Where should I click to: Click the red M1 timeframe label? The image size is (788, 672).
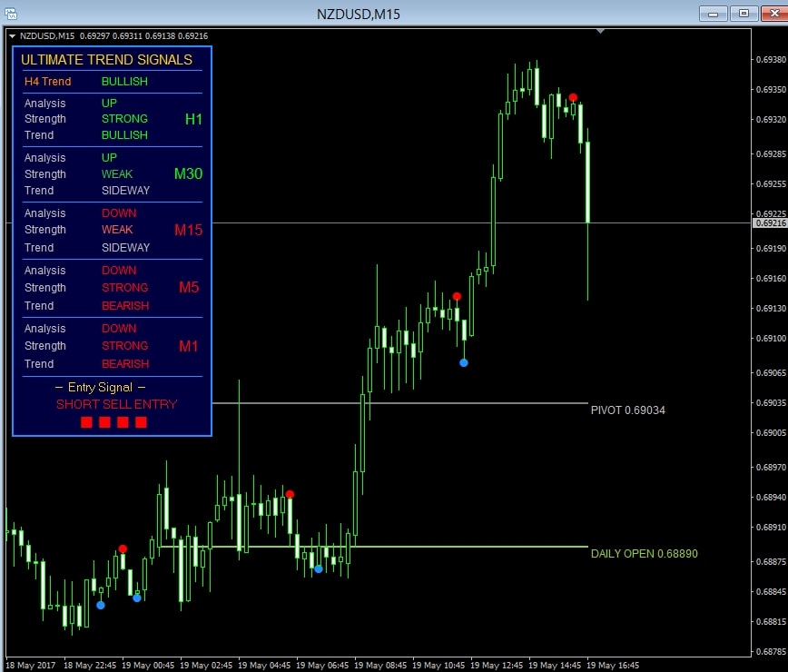point(189,346)
